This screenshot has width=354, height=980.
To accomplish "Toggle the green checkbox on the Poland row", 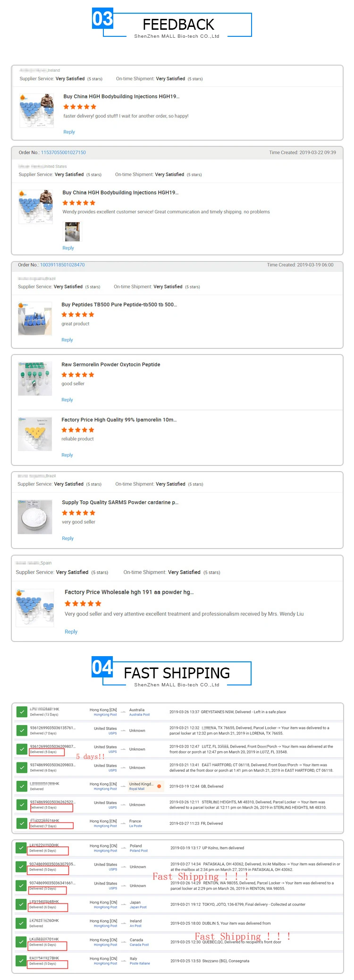I will coord(21,848).
